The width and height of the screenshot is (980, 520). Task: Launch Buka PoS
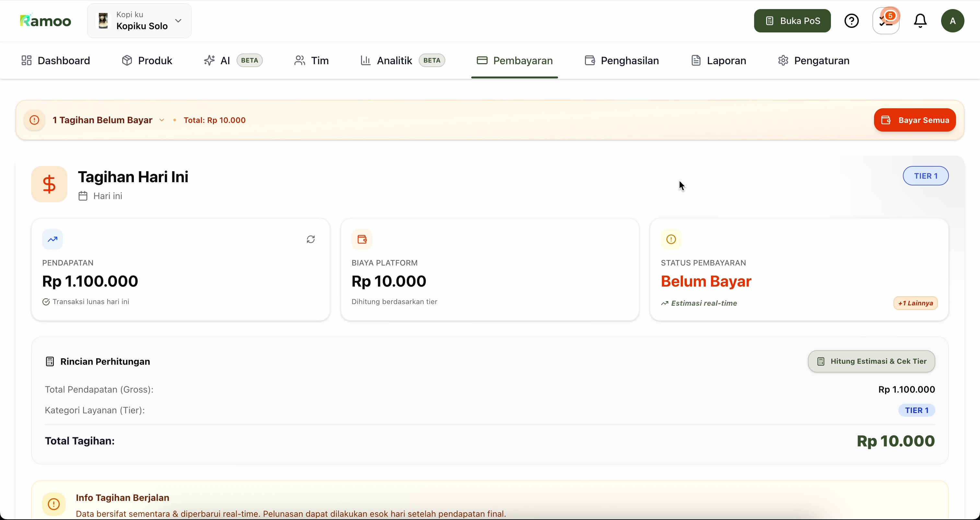coord(792,21)
